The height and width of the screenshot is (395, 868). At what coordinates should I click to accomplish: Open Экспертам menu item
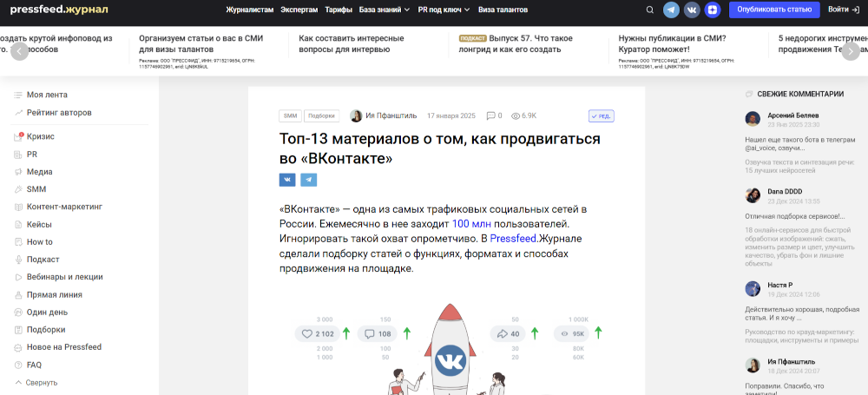pyautogui.click(x=299, y=10)
